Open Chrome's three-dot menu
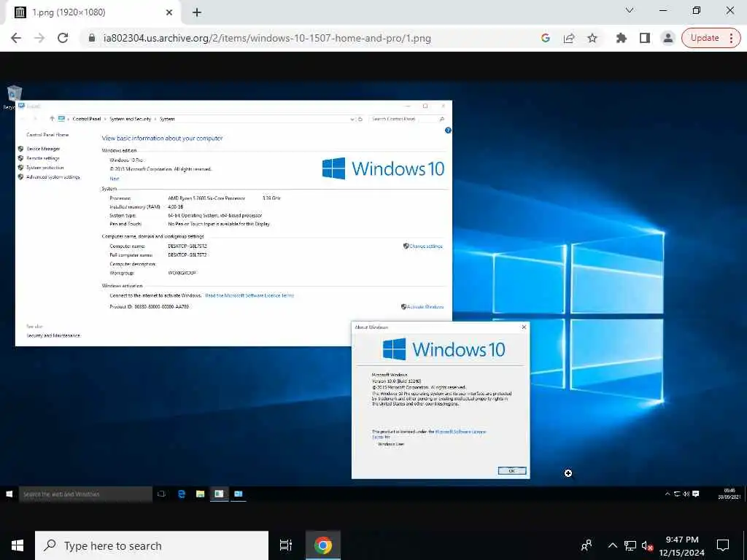 click(731, 38)
